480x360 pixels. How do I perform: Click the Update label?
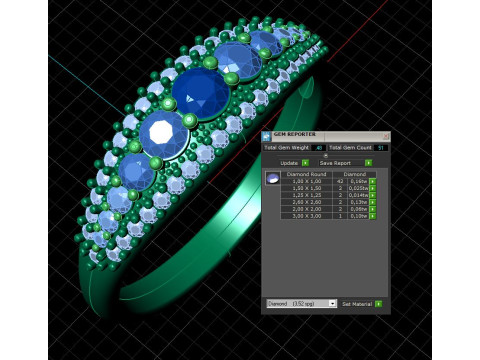[289, 163]
